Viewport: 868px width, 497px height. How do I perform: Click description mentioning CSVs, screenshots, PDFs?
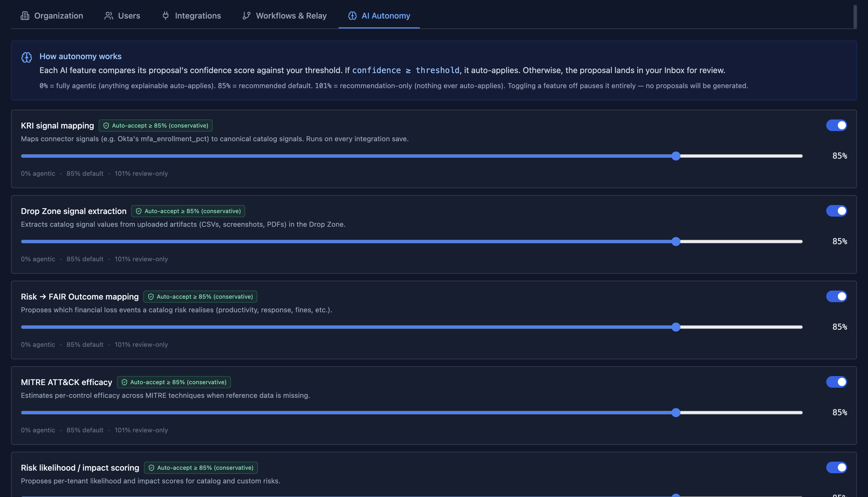click(183, 224)
